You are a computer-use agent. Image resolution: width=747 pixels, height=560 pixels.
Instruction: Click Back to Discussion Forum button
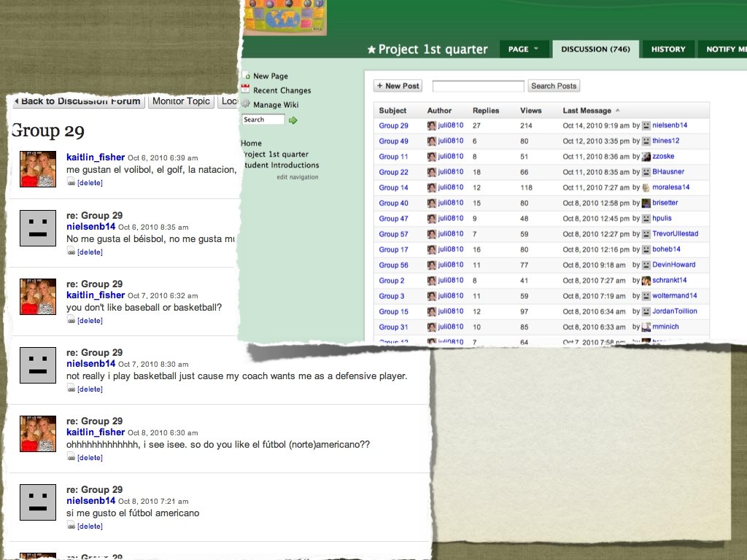(x=79, y=101)
